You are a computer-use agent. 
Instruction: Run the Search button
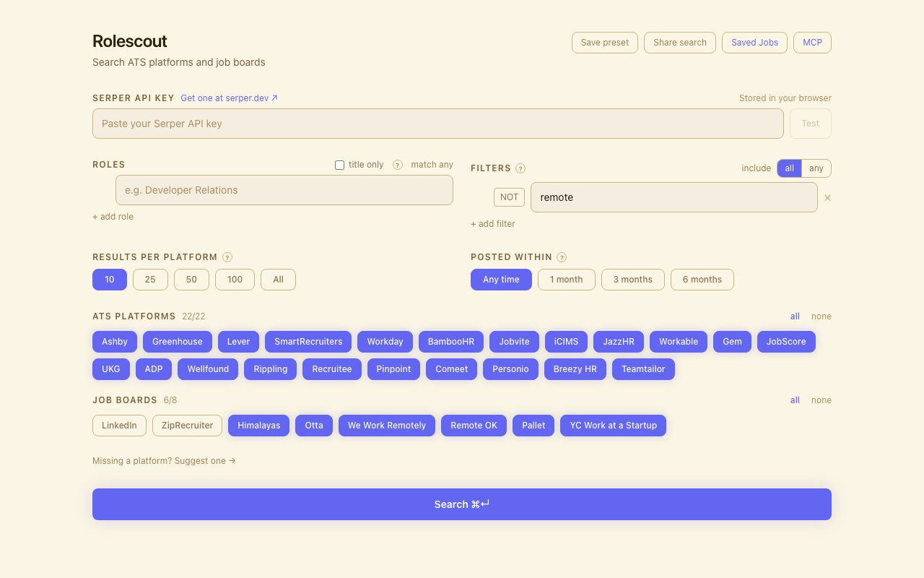pos(462,504)
